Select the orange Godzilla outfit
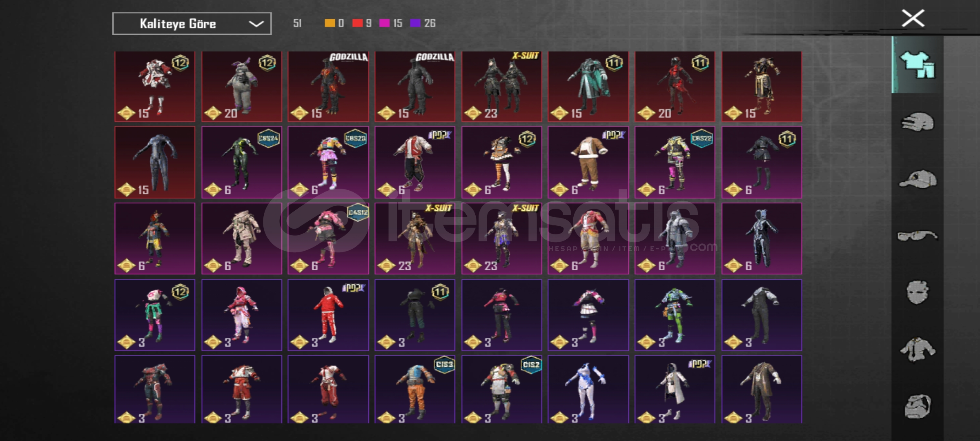Image resolution: width=980 pixels, height=441 pixels. pyautogui.click(x=328, y=87)
